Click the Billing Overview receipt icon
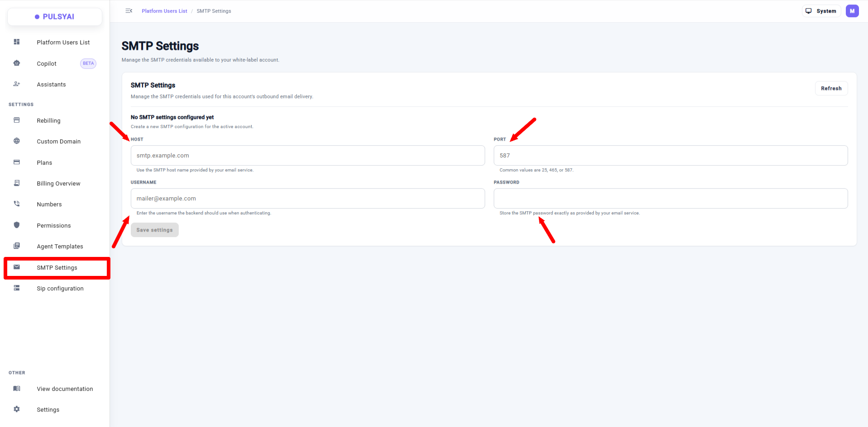This screenshot has width=868, height=427. (17, 183)
